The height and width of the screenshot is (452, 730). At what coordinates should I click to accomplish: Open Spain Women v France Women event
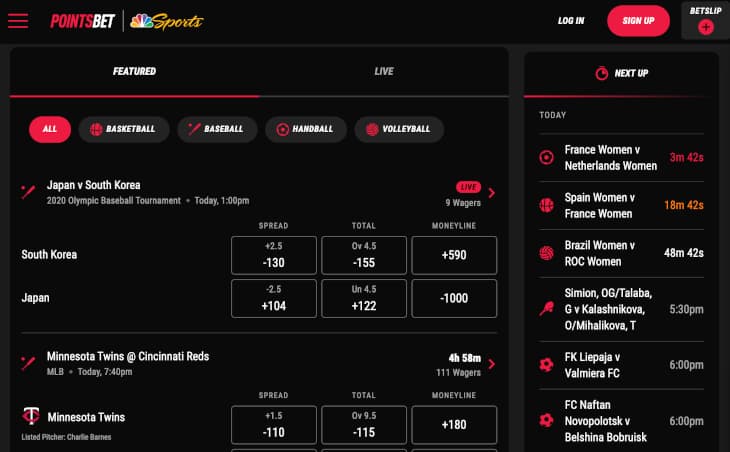pyautogui.click(x=621, y=206)
